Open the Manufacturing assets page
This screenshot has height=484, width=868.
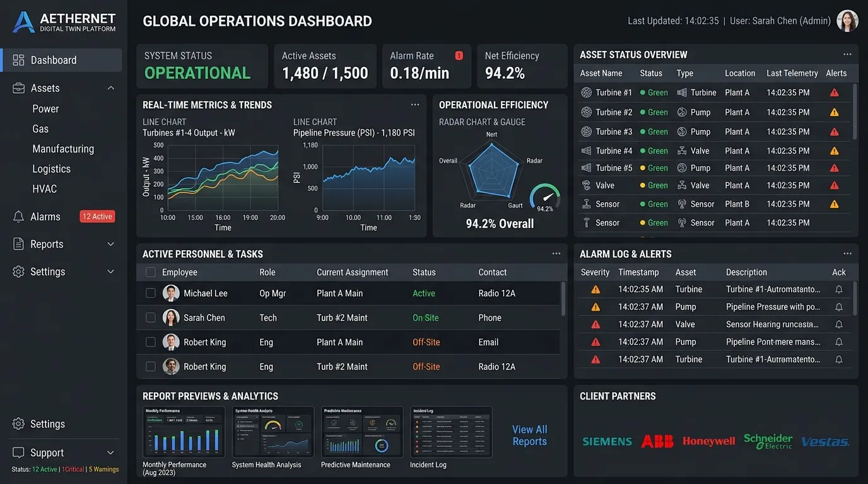(63, 149)
